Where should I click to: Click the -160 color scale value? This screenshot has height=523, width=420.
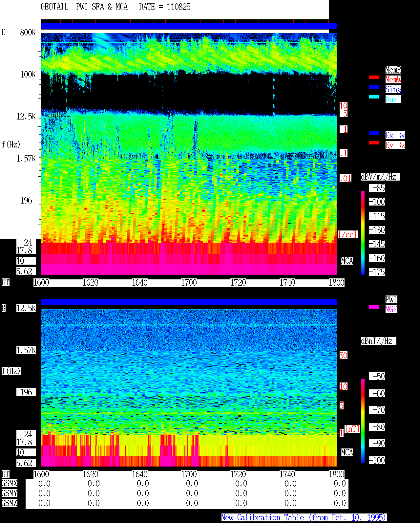378,258
